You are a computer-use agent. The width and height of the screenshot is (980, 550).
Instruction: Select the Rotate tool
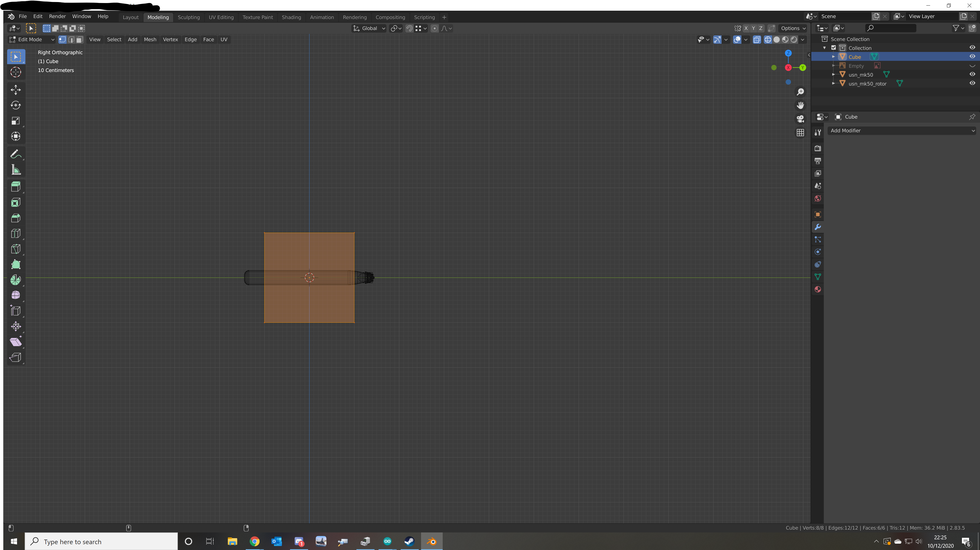pyautogui.click(x=16, y=105)
